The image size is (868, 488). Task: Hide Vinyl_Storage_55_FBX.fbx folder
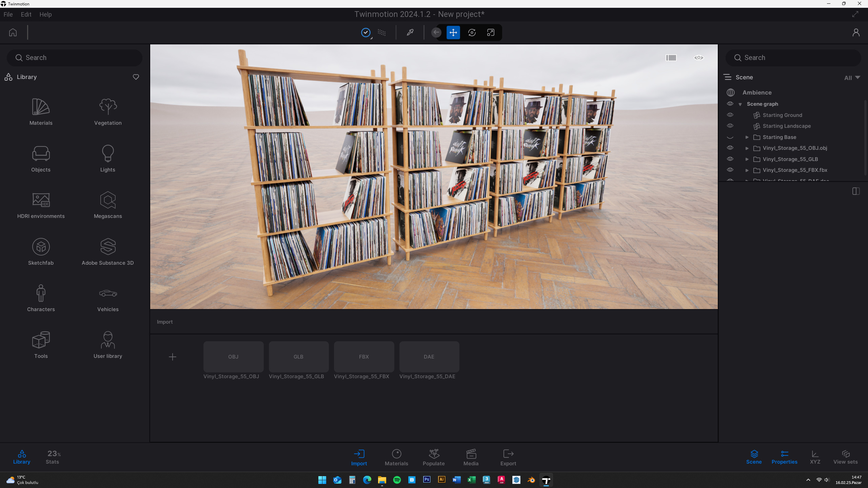[x=730, y=170]
